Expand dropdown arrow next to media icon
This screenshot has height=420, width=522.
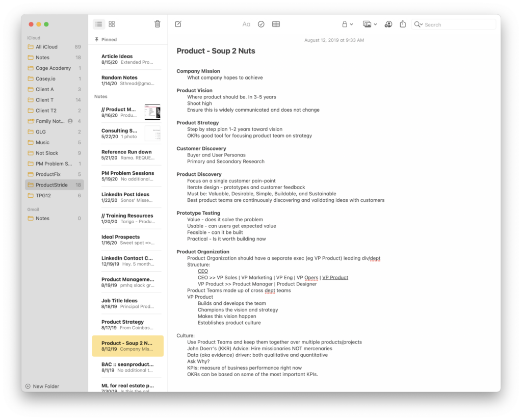[x=375, y=24]
